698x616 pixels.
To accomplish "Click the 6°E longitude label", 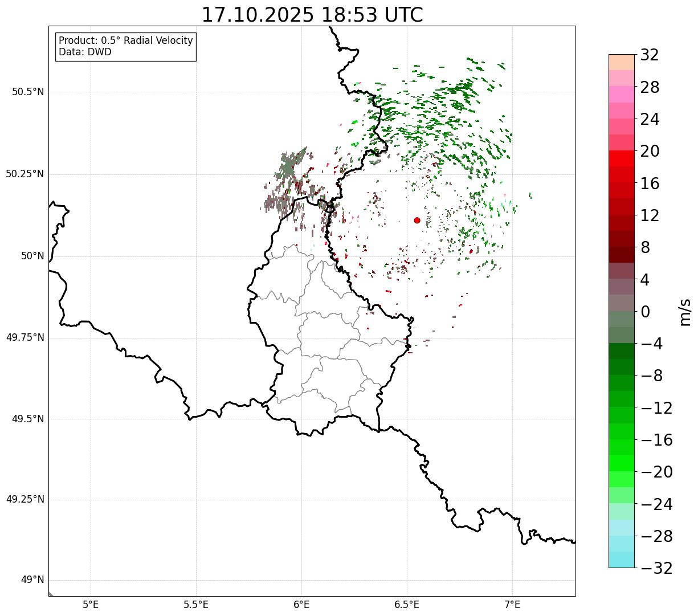I will pyautogui.click(x=301, y=605).
